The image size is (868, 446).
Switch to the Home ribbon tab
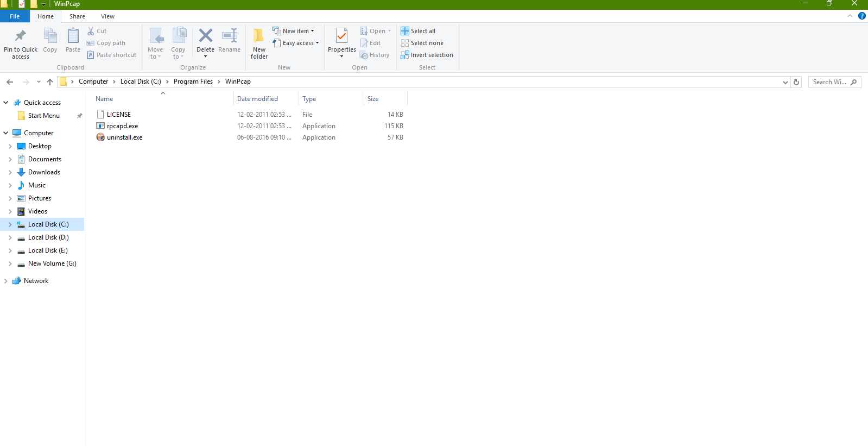[46, 16]
